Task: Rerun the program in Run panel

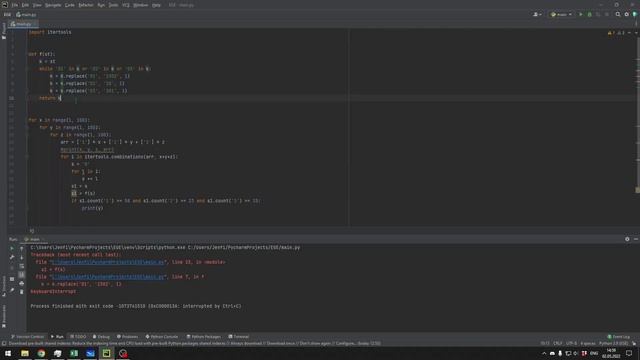Action: pyautogui.click(x=12, y=248)
